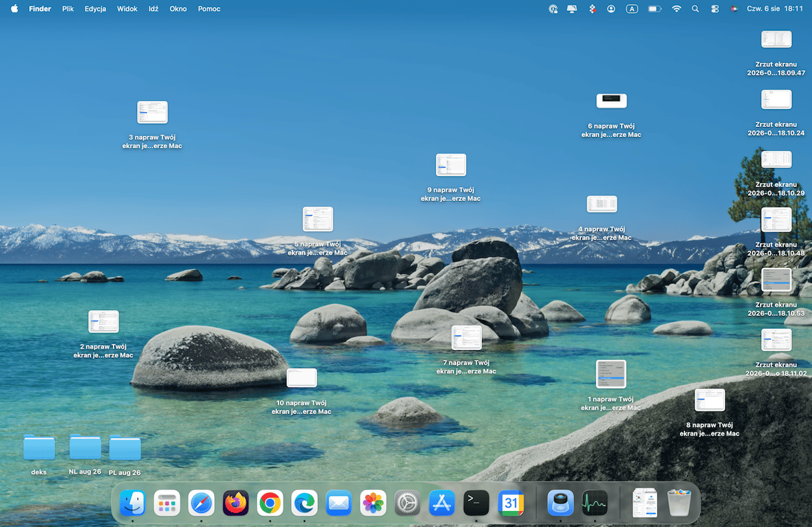
Task: Select the "3 napraw Twój" file thumbnail
Action: pyautogui.click(x=152, y=112)
